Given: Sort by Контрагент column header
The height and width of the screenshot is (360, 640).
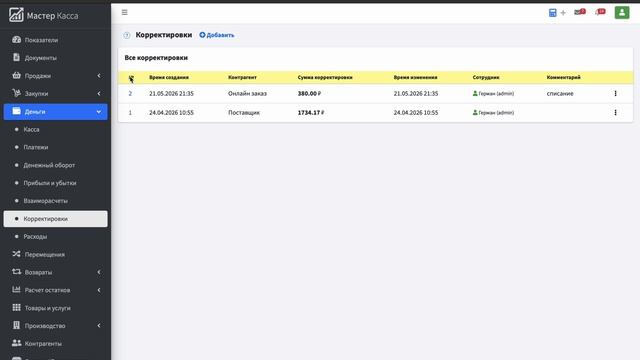Looking at the screenshot, I should tap(242, 77).
